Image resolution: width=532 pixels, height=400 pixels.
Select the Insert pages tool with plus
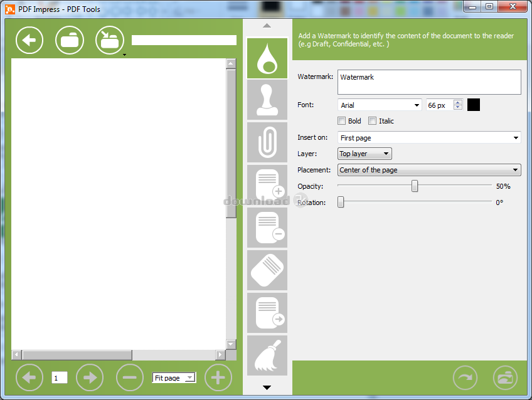click(267, 185)
